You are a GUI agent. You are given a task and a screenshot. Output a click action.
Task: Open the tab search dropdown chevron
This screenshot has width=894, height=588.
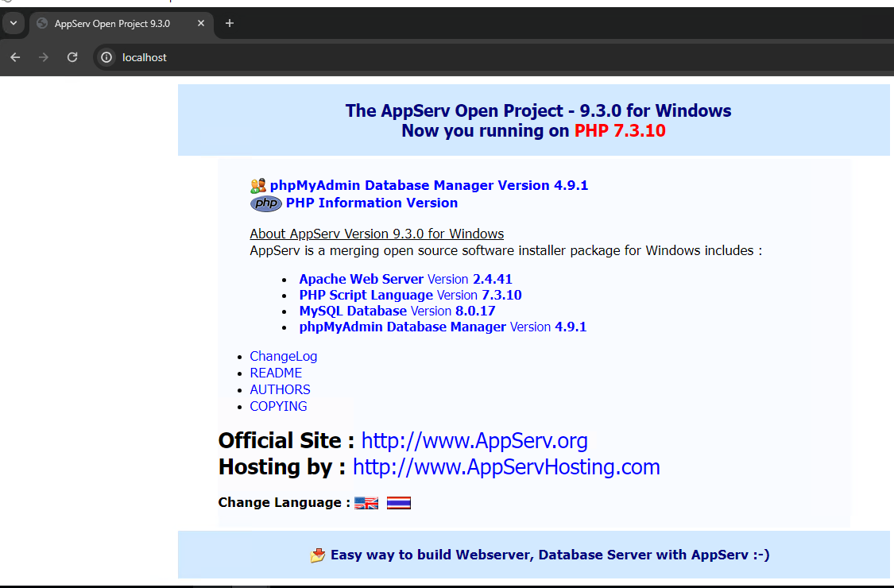14,23
